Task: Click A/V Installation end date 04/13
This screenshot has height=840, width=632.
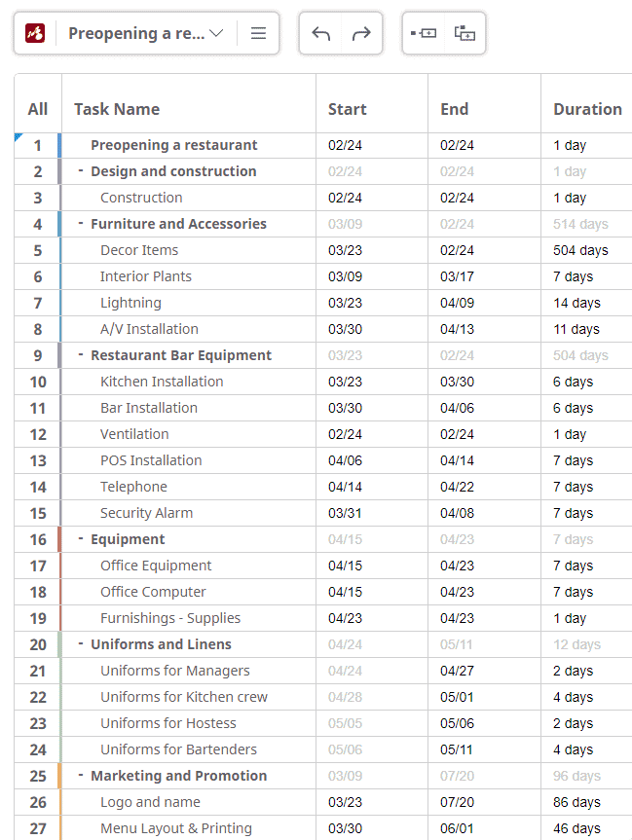Action: (458, 329)
